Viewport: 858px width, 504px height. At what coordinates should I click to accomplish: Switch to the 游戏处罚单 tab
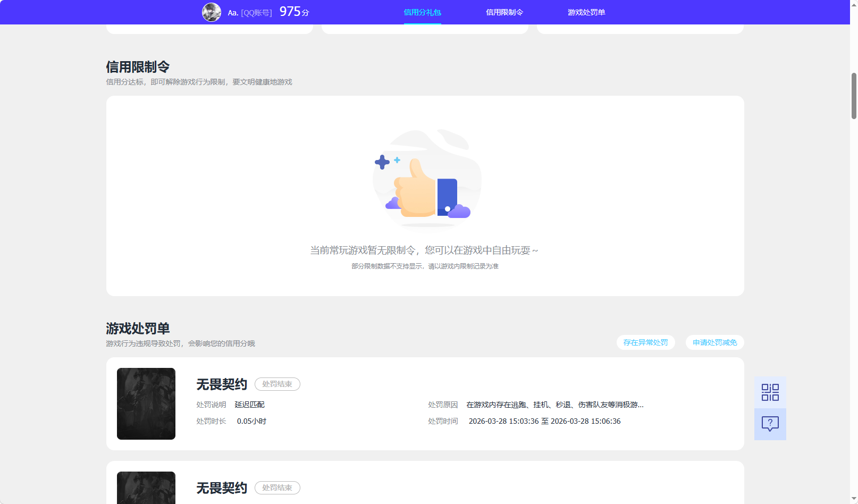[586, 12]
